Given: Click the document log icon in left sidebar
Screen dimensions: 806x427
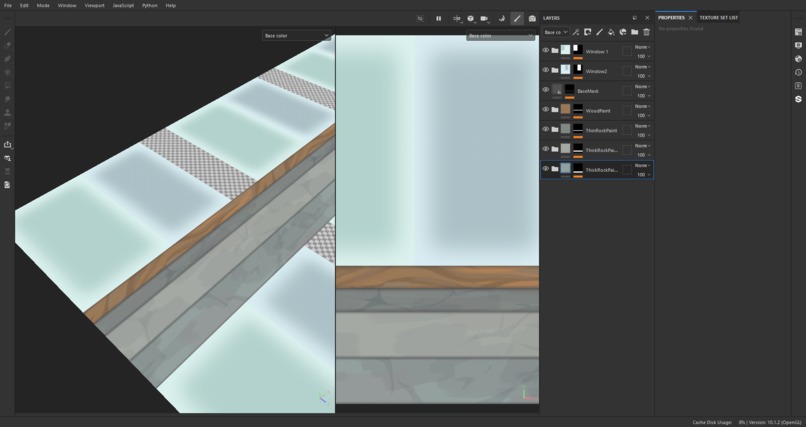Looking at the screenshot, I should pos(8,184).
